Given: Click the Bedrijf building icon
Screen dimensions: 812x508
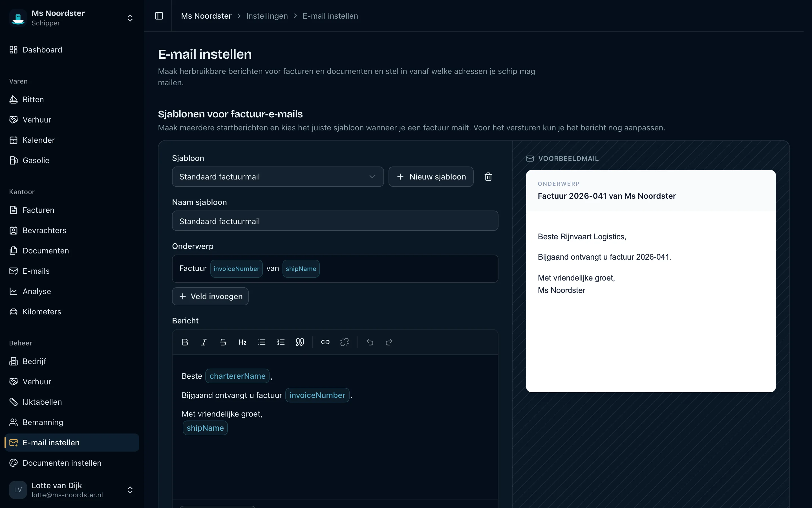Looking at the screenshot, I should (x=14, y=361).
